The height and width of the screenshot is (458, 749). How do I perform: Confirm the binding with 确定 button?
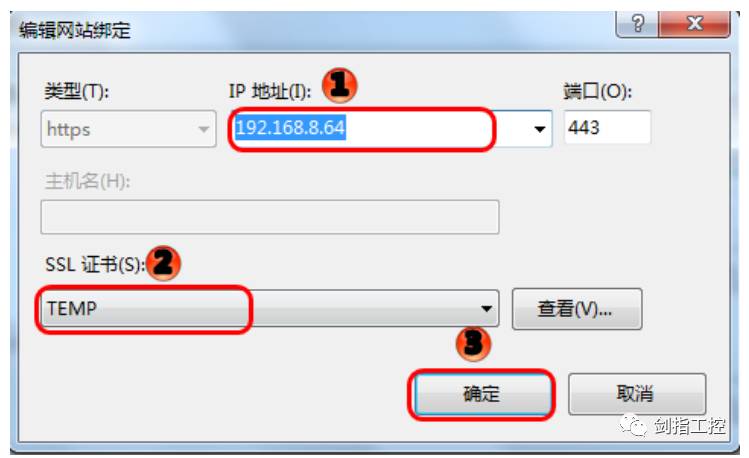[x=482, y=394]
